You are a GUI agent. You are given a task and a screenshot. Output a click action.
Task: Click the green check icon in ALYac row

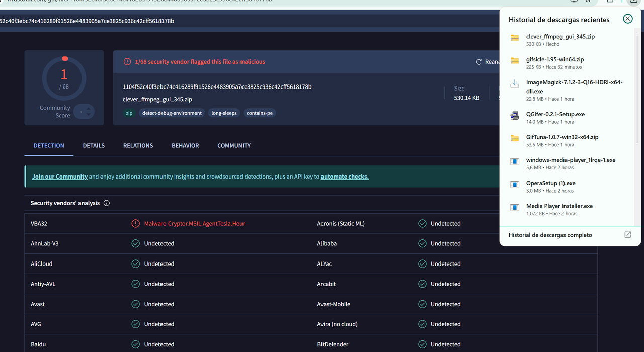423,263
